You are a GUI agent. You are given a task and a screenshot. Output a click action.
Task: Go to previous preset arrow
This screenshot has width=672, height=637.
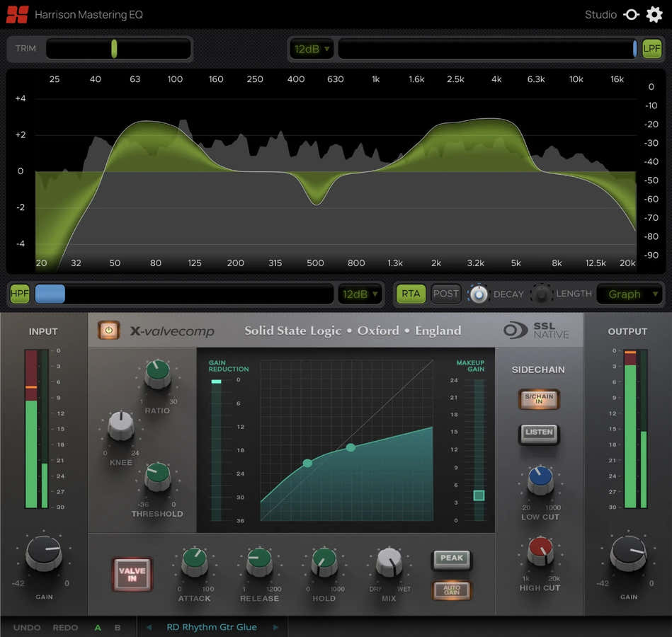(x=149, y=627)
